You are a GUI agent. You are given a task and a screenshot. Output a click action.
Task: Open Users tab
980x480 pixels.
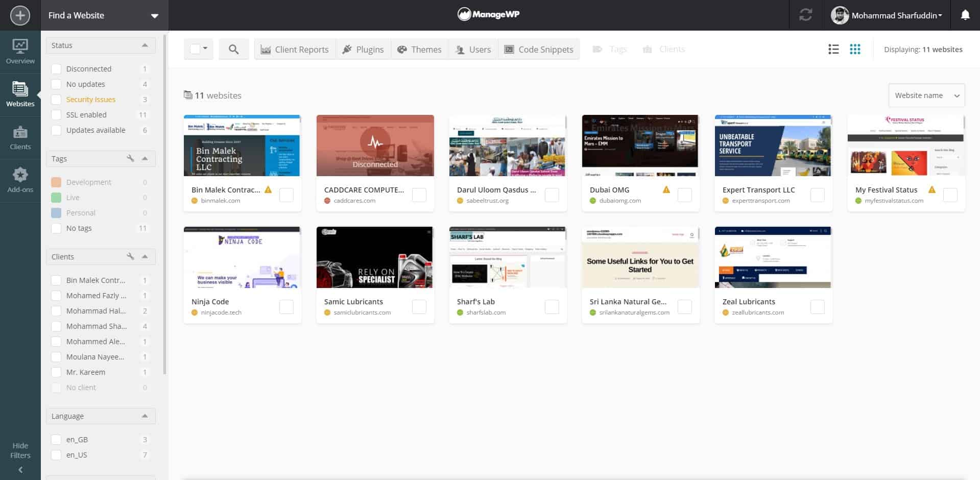click(x=473, y=49)
